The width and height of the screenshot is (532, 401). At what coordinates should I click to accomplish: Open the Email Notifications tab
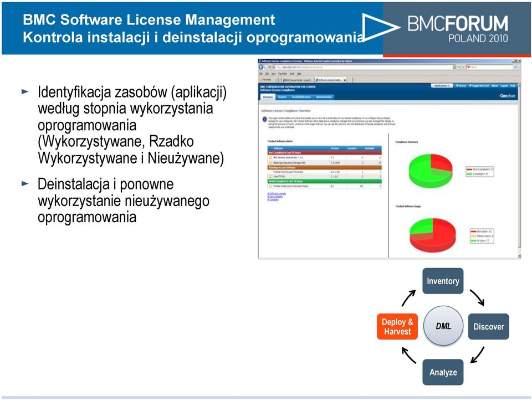(x=301, y=97)
